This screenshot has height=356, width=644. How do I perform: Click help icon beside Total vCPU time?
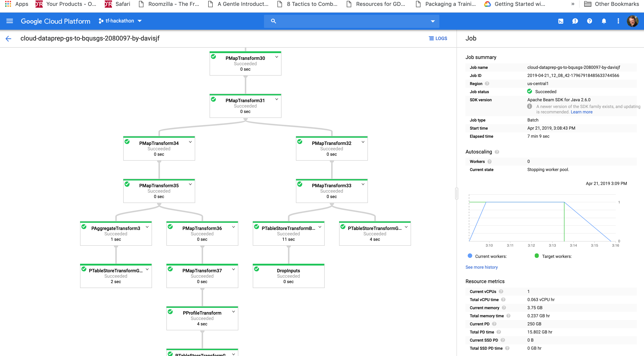[503, 300]
